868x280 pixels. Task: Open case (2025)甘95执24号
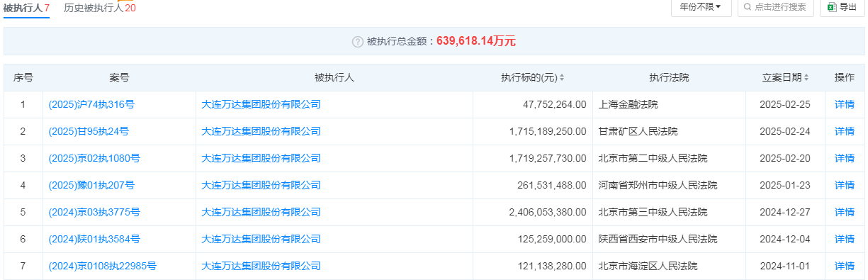[89, 131]
